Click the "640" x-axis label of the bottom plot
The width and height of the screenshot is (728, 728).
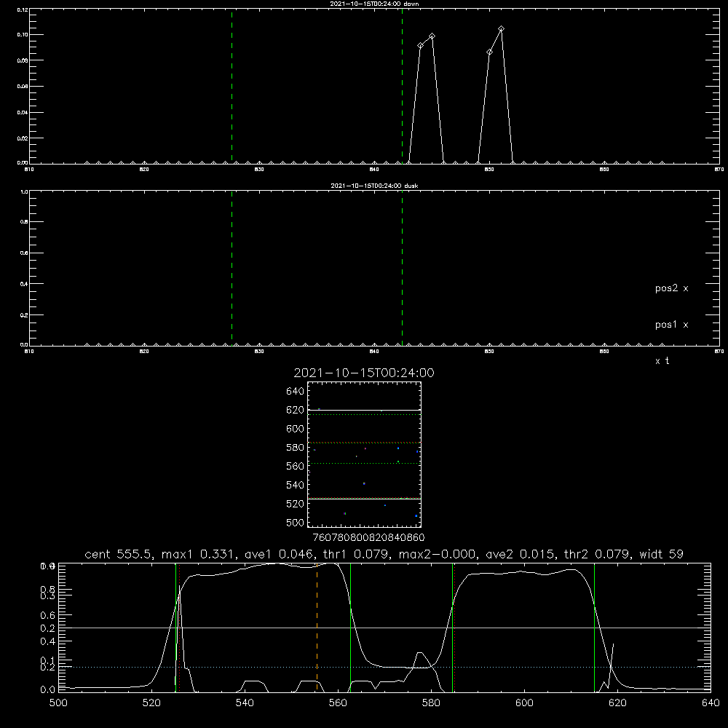point(711,703)
